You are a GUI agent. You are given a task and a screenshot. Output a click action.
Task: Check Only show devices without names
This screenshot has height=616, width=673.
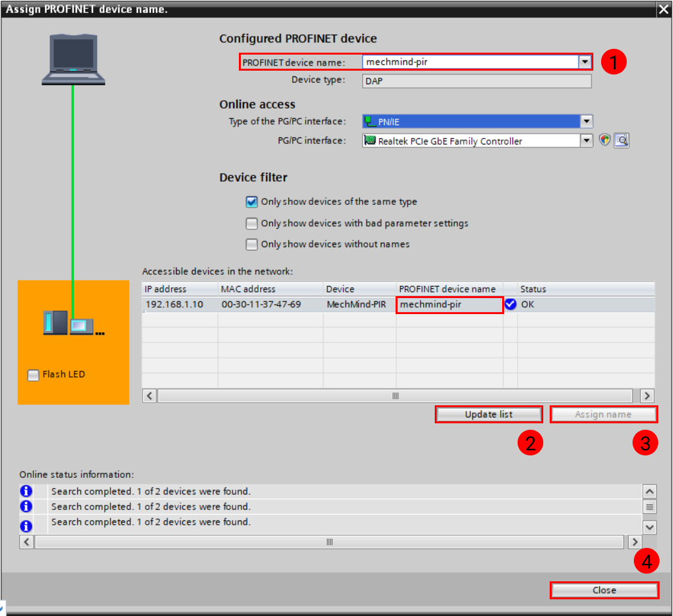tap(252, 244)
